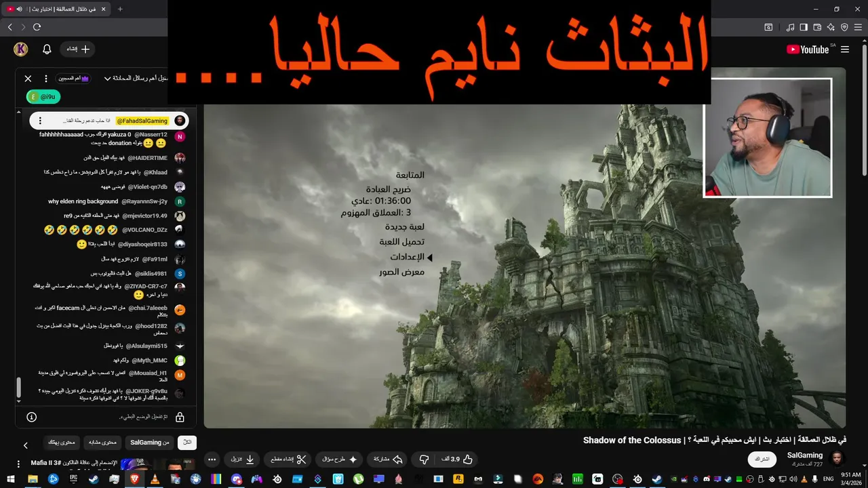Open slow mode info icon in chat

click(31, 417)
